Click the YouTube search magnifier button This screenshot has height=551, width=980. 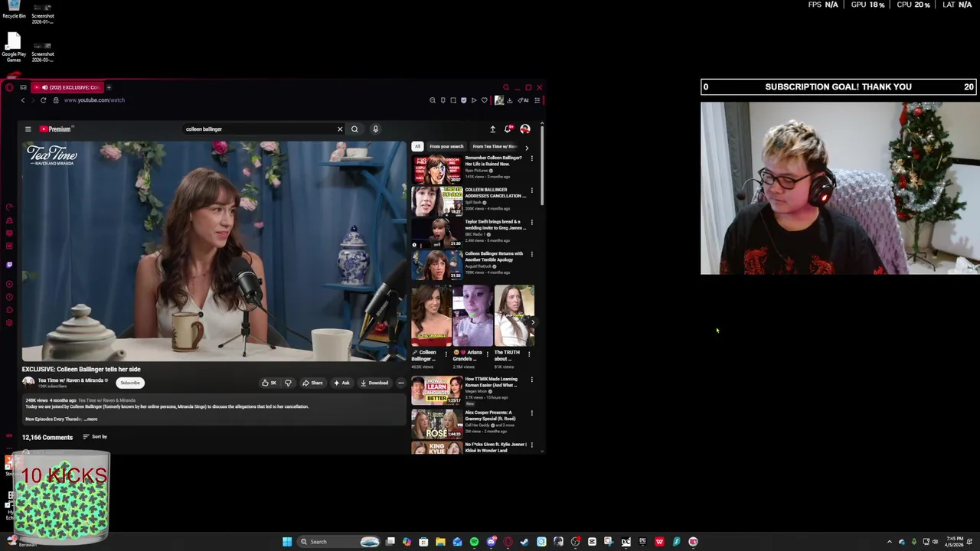tap(354, 129)
